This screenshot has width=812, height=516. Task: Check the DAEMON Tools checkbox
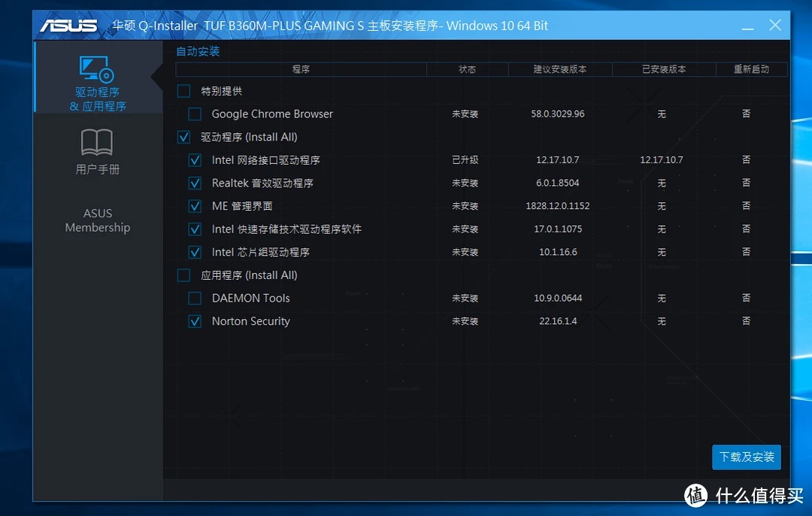click(195, 299)
